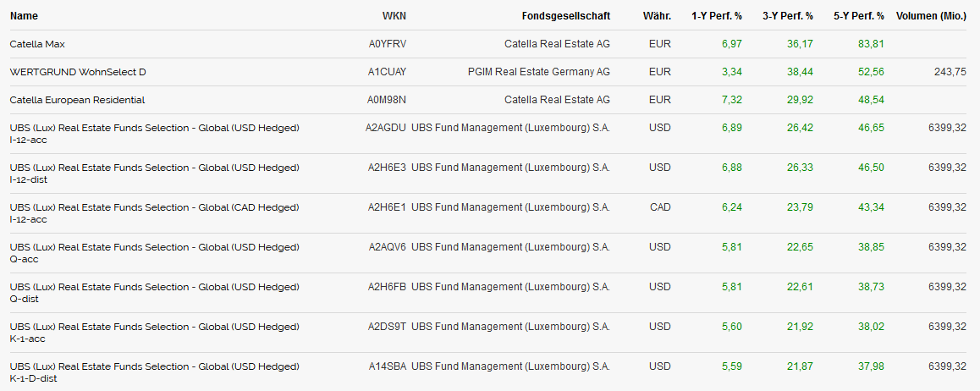The height and width of the screenshot is (391, 980).
Task: Open UBS Global USD Hedged Q-dist fund
Action: (x=155, y=293)
